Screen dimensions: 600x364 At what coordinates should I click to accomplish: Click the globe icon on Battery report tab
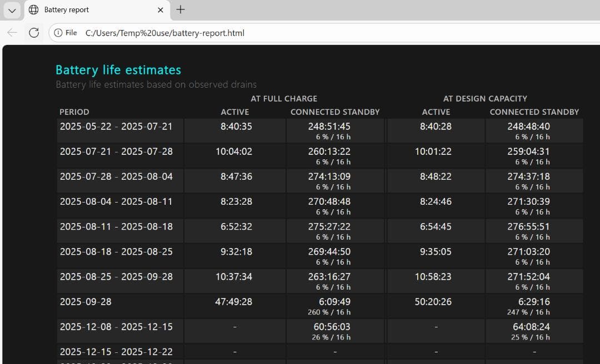click(34, 10)
